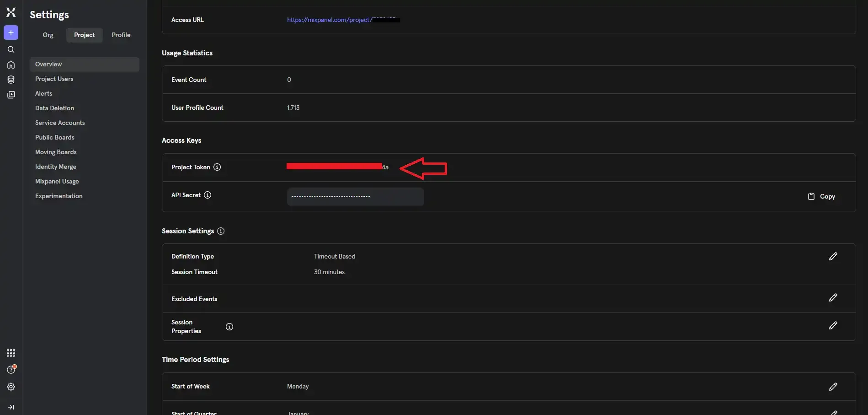Click the Usage Statistics heading
Screen dimensions: 868x415
(187, 53)
